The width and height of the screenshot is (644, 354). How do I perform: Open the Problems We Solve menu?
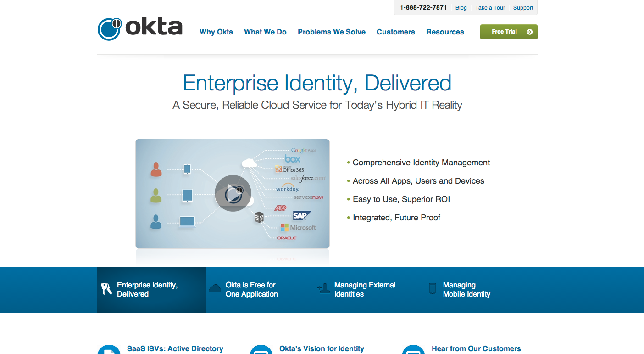[x=332, y=32]
